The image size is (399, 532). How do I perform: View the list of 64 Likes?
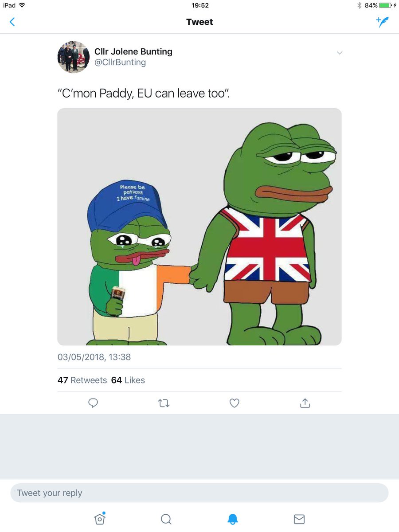pos(128,380)
